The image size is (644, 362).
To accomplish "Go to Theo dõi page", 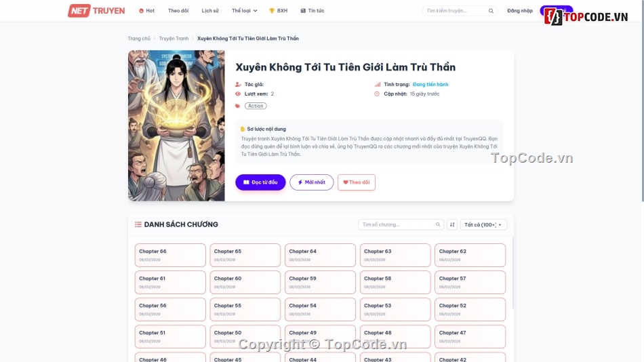I will point(178,11).
